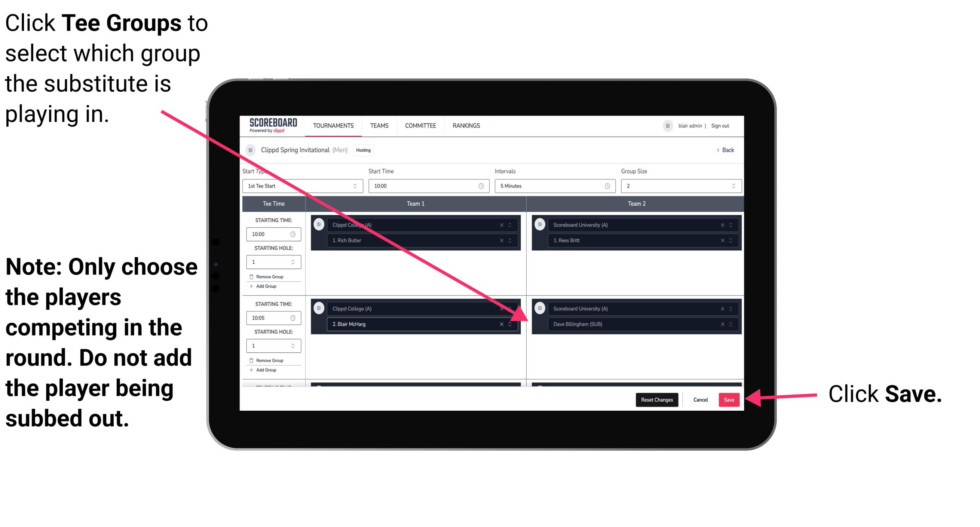Click Save button to confirm changes
The height and width of the screenshot is (527, 980).
tap(730, 398)
